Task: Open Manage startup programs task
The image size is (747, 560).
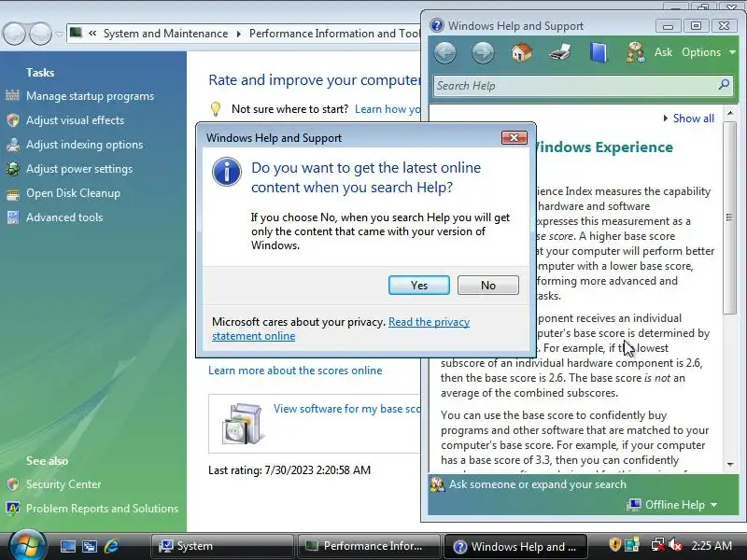Action: (90, 96)
